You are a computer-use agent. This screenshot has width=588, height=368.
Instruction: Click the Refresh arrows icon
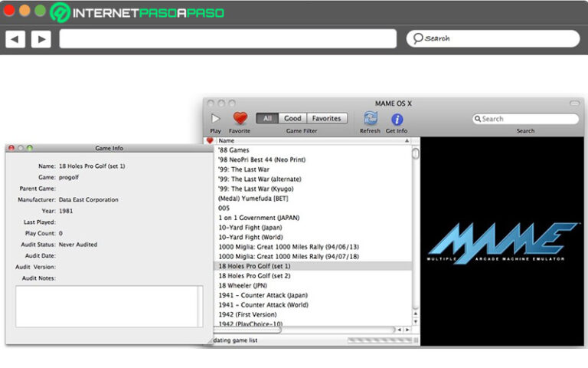(371, 119)
